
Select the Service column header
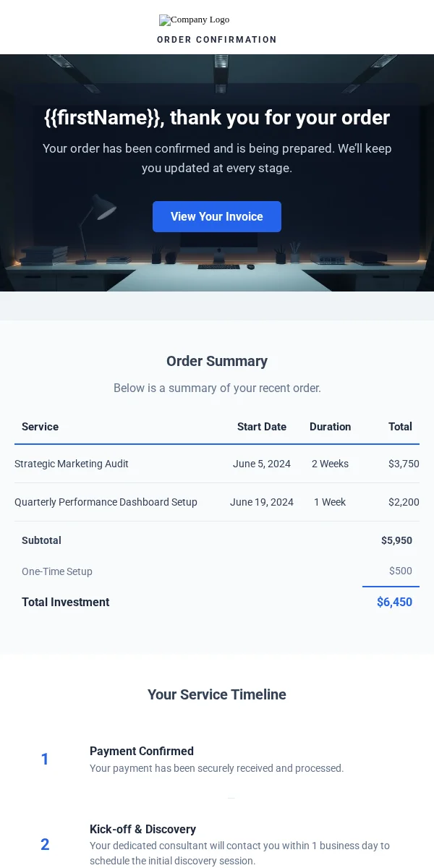[x=40, y=427]
